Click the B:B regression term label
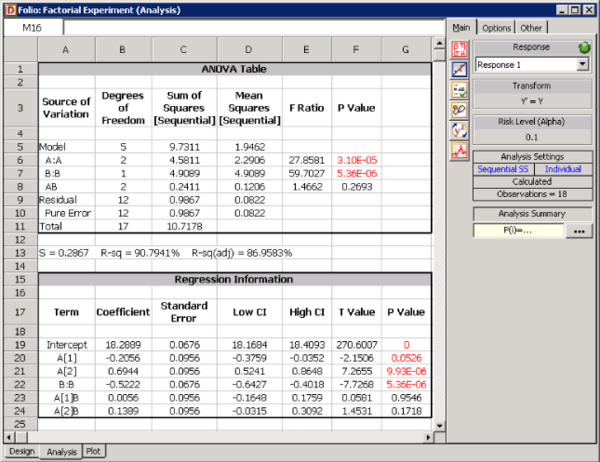 [66, 385]
